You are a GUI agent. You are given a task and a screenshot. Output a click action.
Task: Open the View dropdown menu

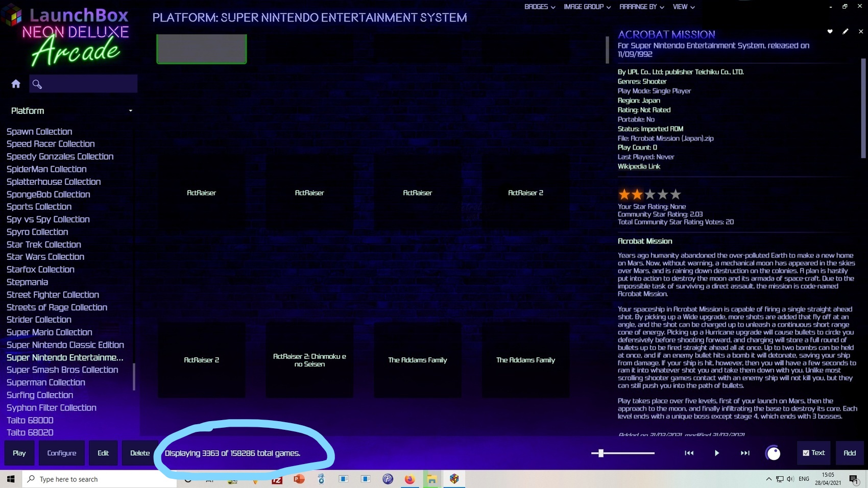[684, 7]
